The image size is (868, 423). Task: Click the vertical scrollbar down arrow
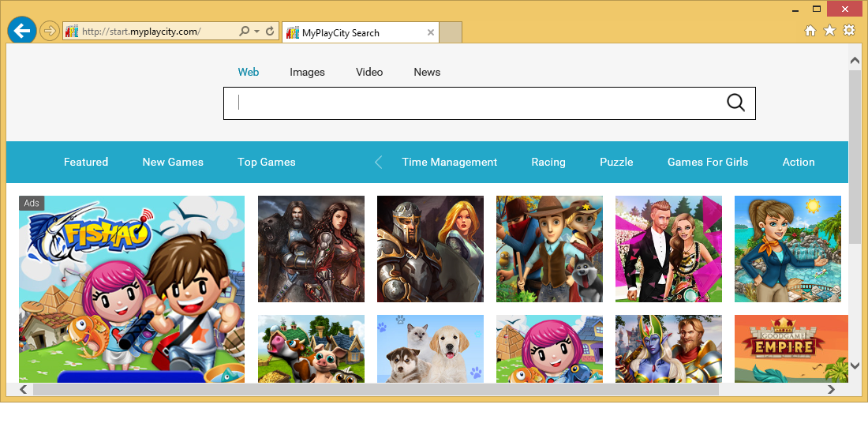[855, 366]
